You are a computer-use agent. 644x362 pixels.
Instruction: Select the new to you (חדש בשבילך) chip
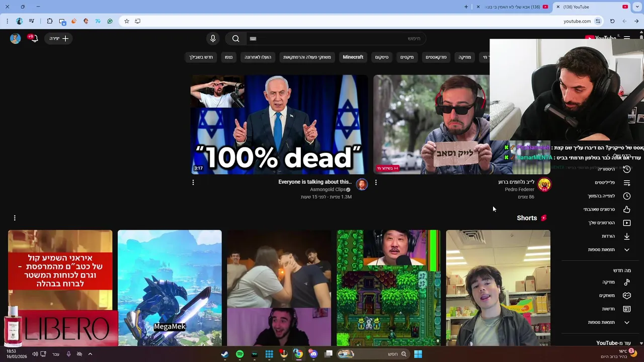click(201, 57)
